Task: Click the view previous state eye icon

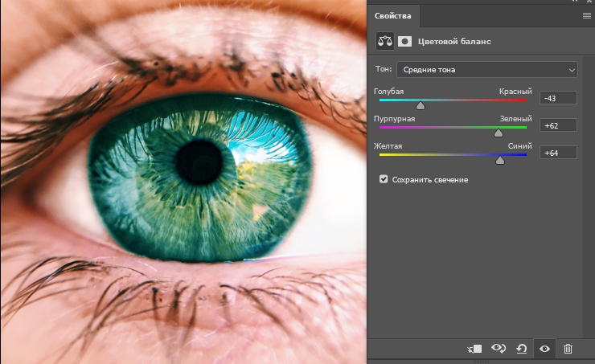Action: [x=499, y=348]
